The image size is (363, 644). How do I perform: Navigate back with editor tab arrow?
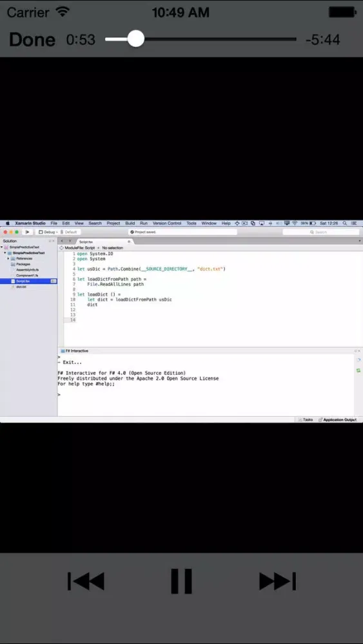[x=62, y=241]
